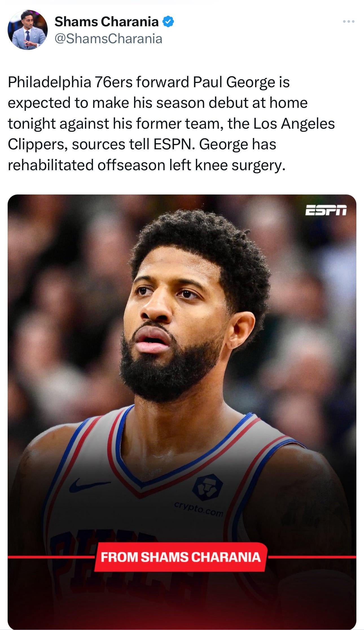Select the word rehabilitated in the tweet

coord(51,165)
